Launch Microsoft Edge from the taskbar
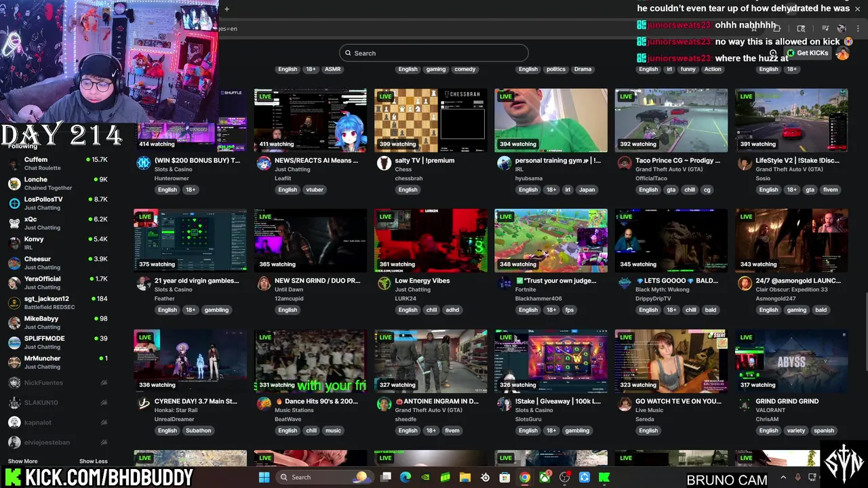Viewport: 868px width, 488px height. click(x=406, y=477)
